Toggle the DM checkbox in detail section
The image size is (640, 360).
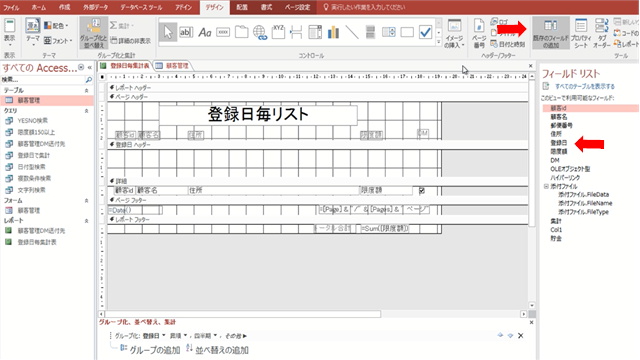pyautogui.click(x=422, y=190)
